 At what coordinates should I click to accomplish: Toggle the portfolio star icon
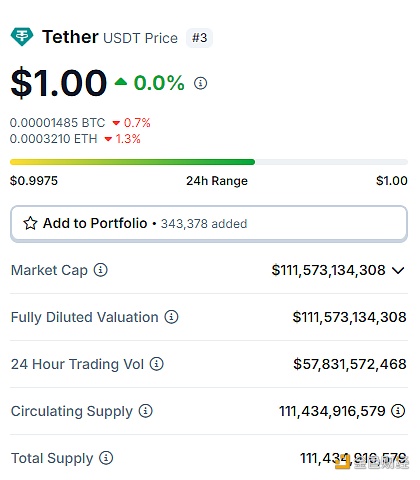point(30,223)
